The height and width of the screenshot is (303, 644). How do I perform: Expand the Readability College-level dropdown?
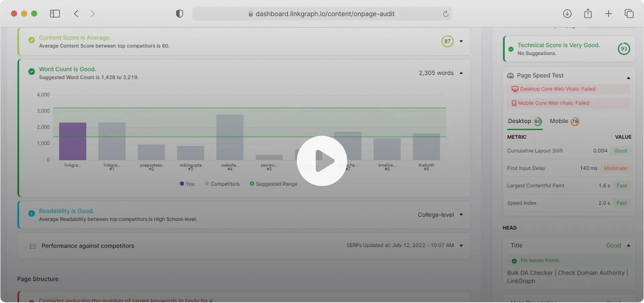click(x=461, y=215)
